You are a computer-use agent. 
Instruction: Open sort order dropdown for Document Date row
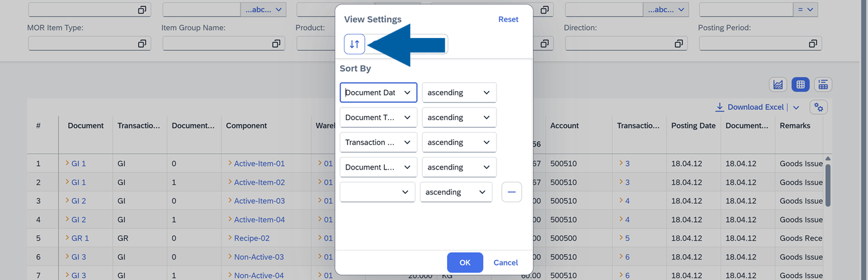click(486, 93)
